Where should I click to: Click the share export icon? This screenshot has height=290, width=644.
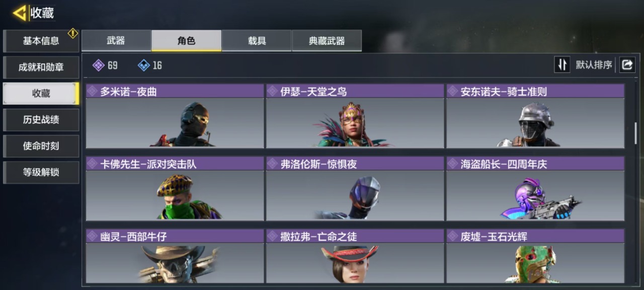pos(627,64)
